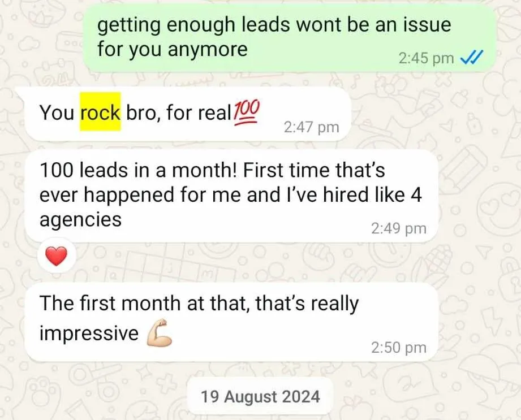
Task: Tap the 'really impressive' message bubble
Action: tap(231, 322)
